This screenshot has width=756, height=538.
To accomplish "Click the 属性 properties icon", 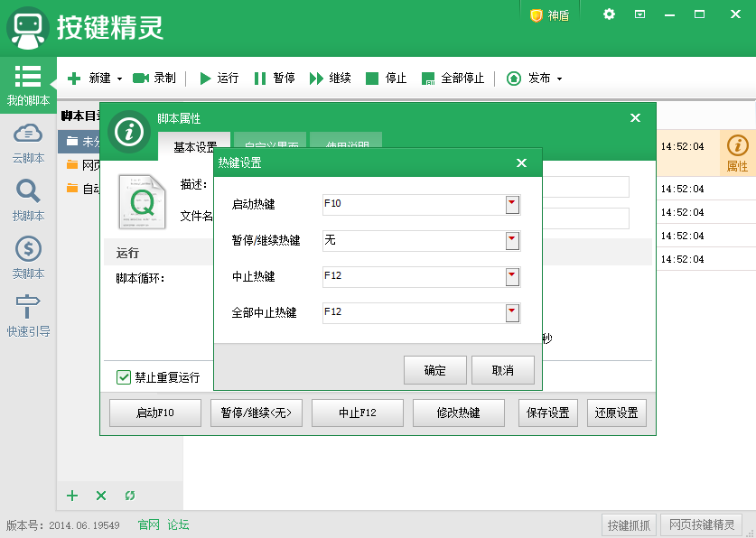I will (737, 153).
